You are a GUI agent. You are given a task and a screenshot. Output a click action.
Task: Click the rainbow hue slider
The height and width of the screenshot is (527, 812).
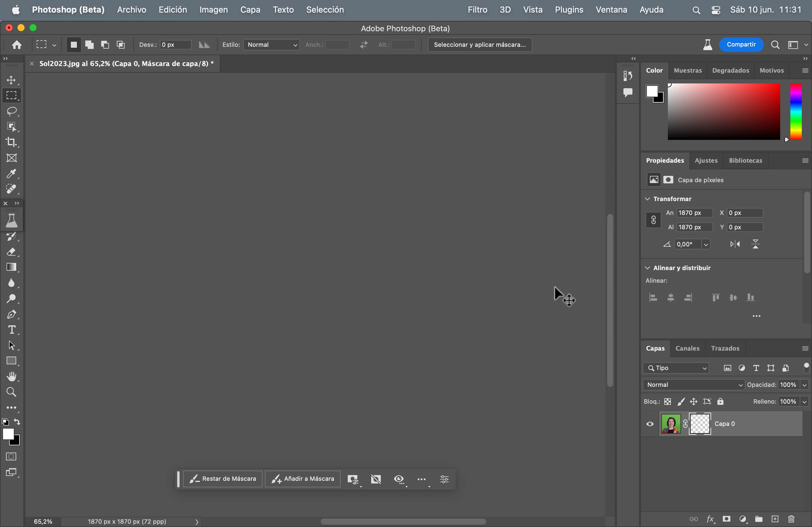click(796, 112)
